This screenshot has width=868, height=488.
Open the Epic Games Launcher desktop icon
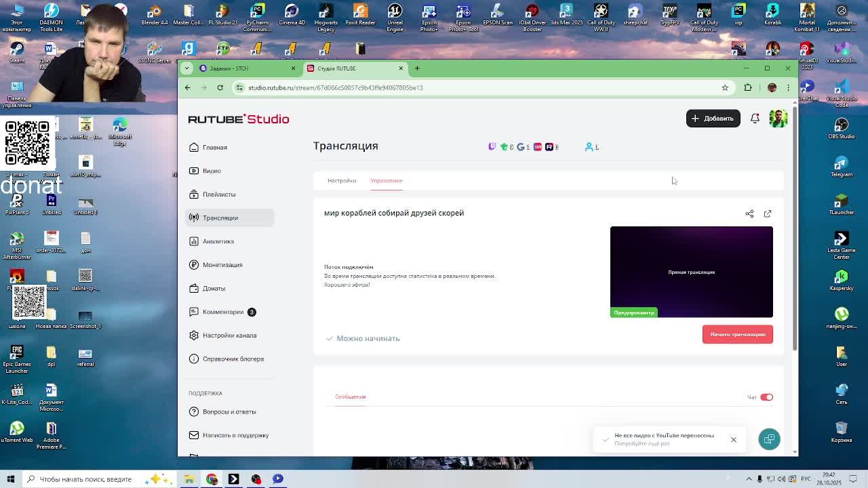pyautogui.click(x=17, y=360)
